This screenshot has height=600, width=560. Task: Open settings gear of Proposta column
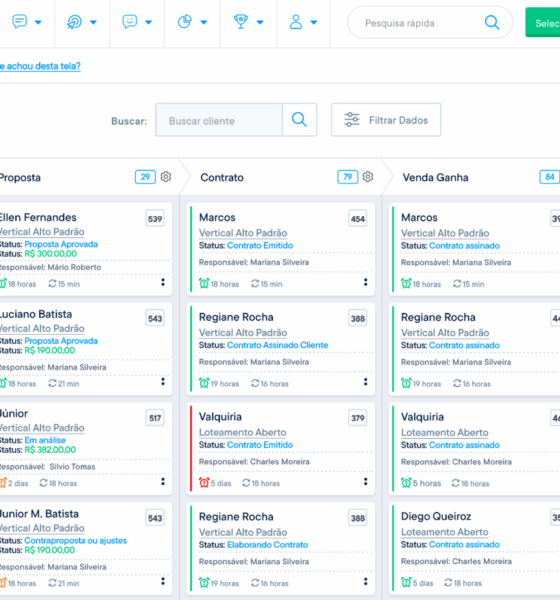coord(166,177)
